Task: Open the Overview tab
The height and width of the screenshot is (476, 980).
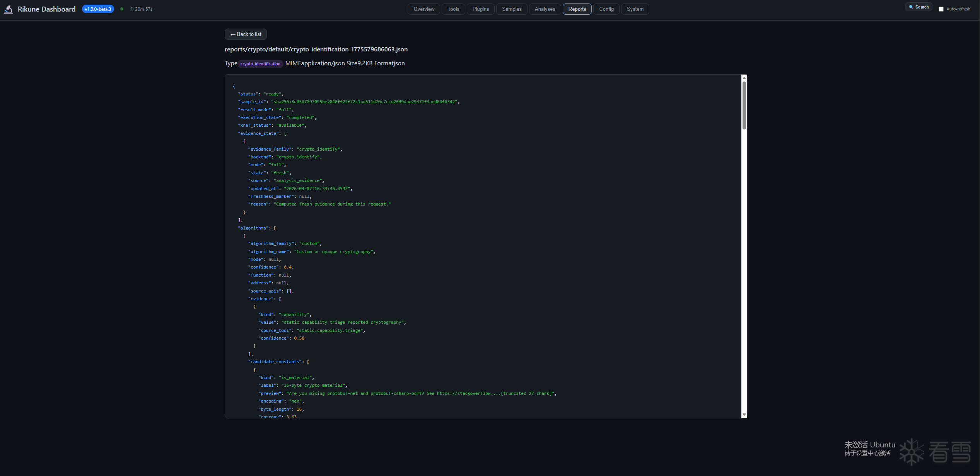Action: pos(423,9)
